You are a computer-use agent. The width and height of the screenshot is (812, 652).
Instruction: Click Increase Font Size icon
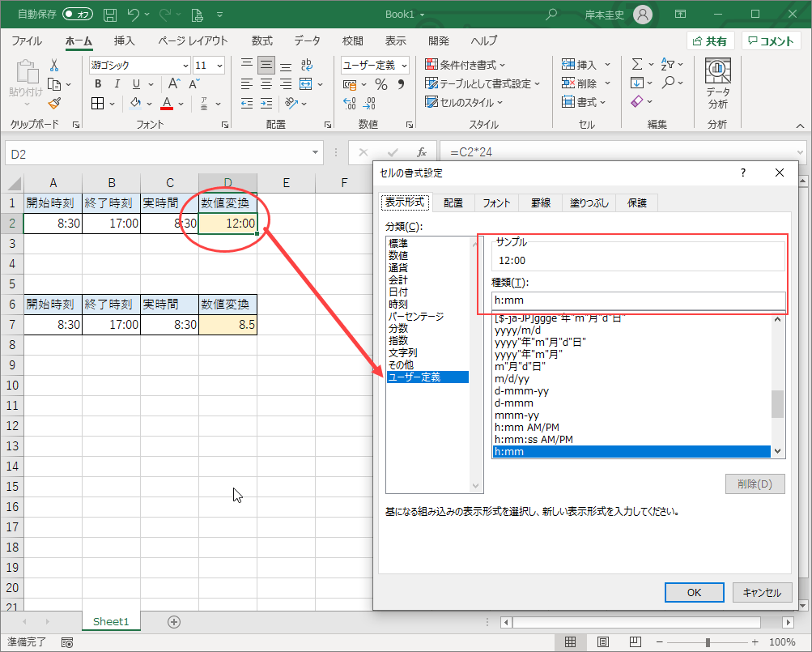click(174, 84)
